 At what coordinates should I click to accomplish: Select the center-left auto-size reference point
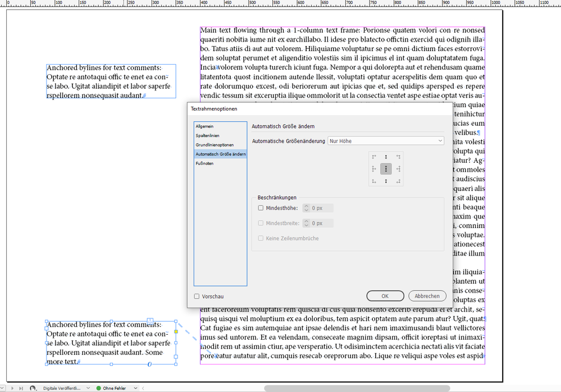pos(374,168)
